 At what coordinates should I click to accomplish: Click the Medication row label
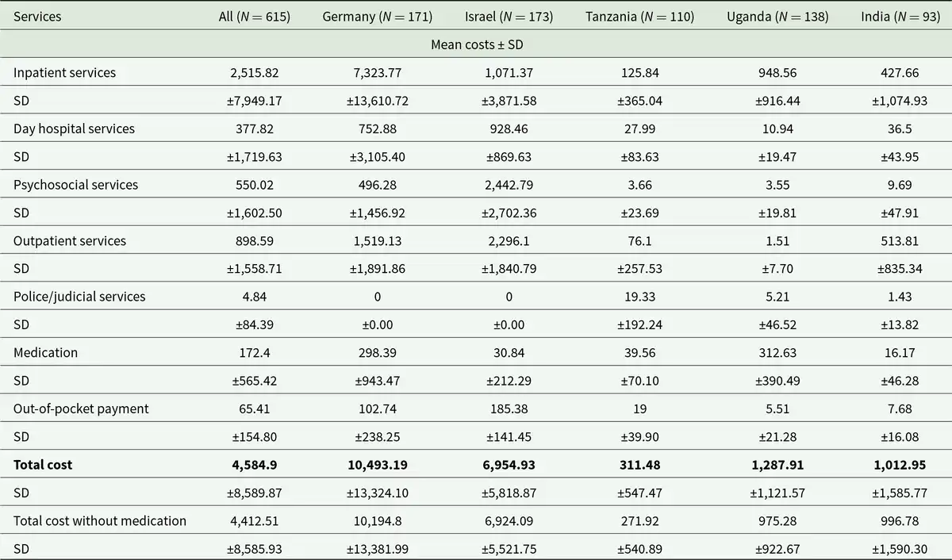[x=45, y=353]
